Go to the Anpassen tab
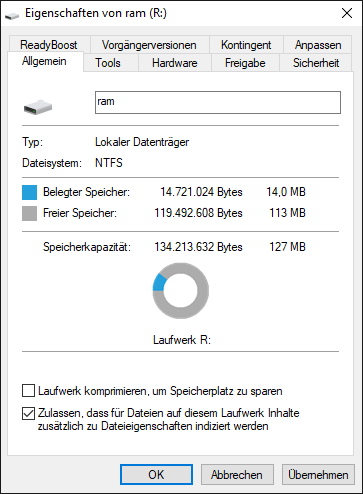This screenshot has height=494, width=363. pos(317,44)
